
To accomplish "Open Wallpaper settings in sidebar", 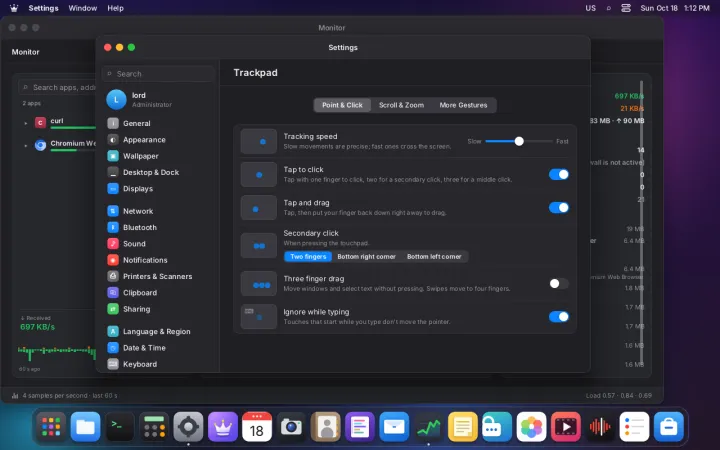I will click(x=158, y=156).
